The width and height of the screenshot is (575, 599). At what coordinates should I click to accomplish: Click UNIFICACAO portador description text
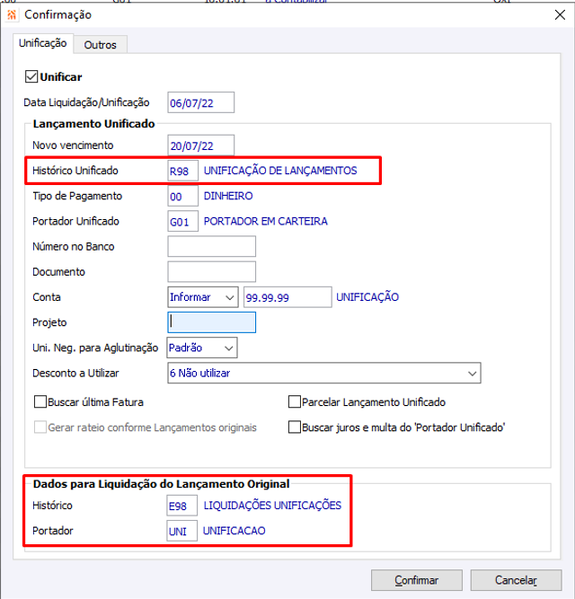point(234,531)
